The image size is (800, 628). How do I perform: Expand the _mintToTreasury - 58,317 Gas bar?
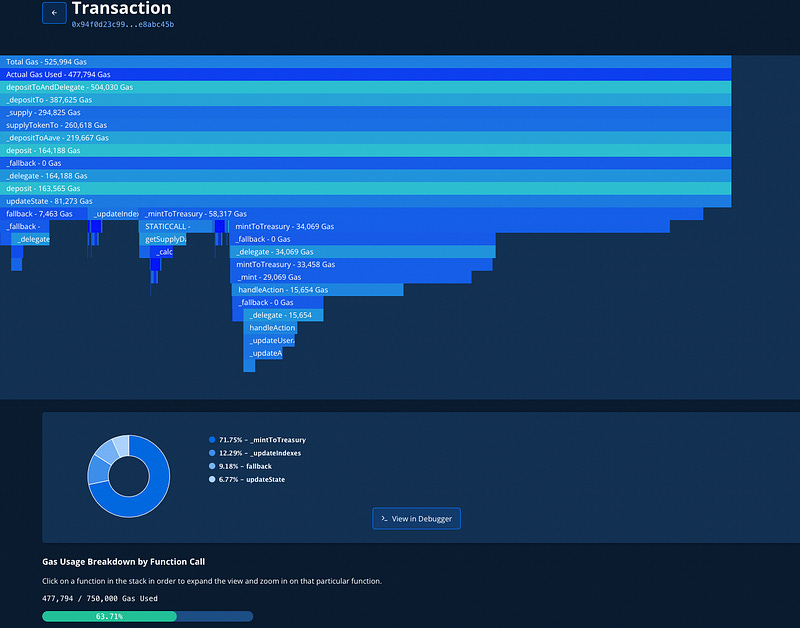coord(421,214)
